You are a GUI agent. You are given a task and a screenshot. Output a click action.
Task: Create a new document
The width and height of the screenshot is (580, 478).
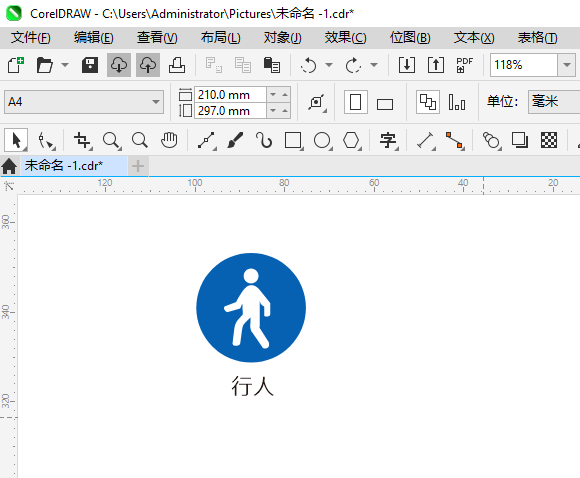(x=16, y=65)
